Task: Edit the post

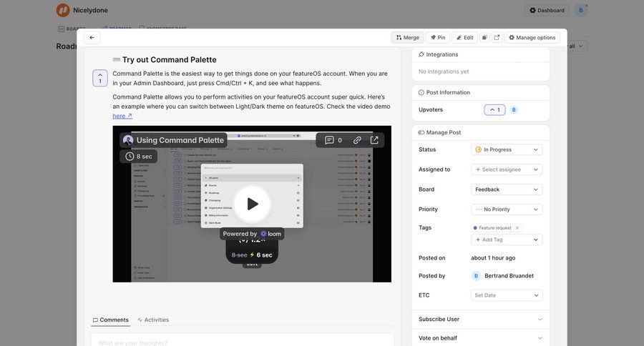Action: tap(464, 37)
